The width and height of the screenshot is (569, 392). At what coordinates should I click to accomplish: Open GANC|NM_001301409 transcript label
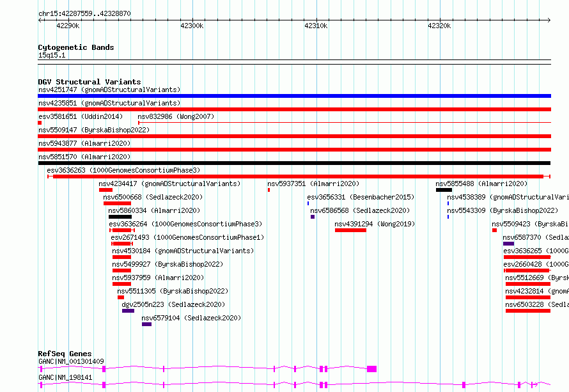coord(71,361)
